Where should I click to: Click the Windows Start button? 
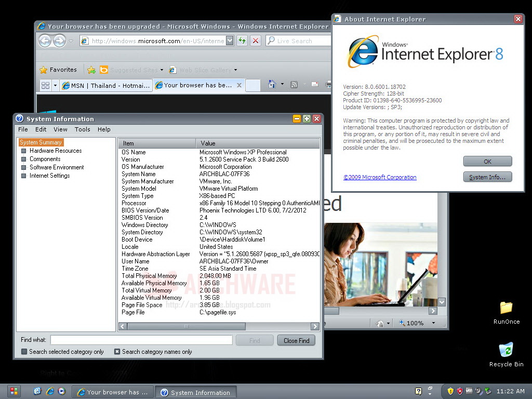tap(14, 392)
